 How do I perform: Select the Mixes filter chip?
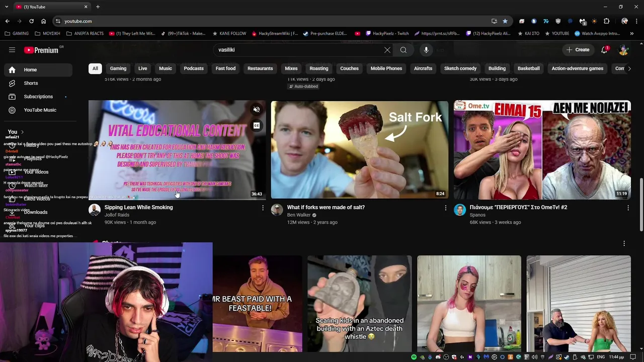(291, 68)
